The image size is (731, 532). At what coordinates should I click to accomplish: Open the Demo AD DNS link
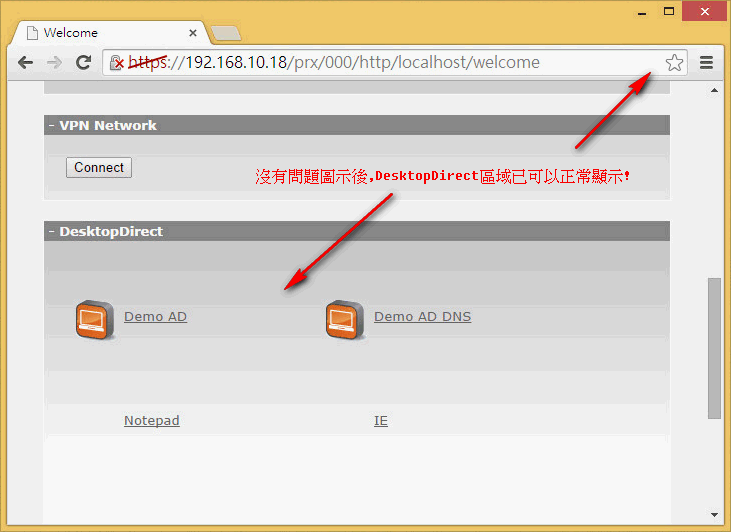tap(422, 317)
